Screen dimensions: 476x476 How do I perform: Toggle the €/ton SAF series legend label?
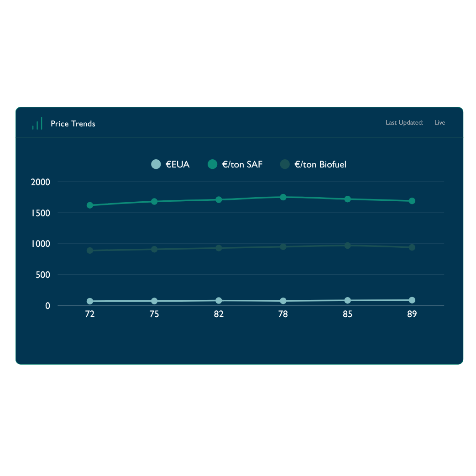(242, 164)
